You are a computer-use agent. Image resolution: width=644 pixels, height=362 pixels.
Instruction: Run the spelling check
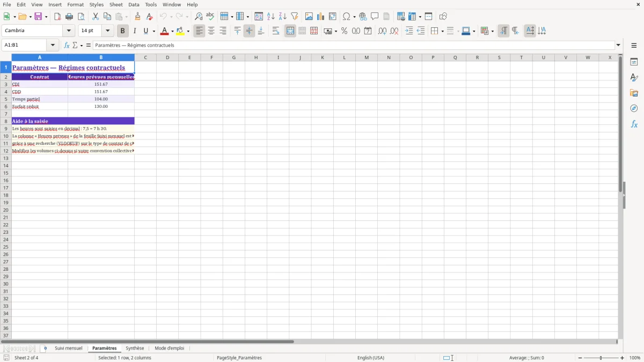pyautogui.click(x=210, y=17)
